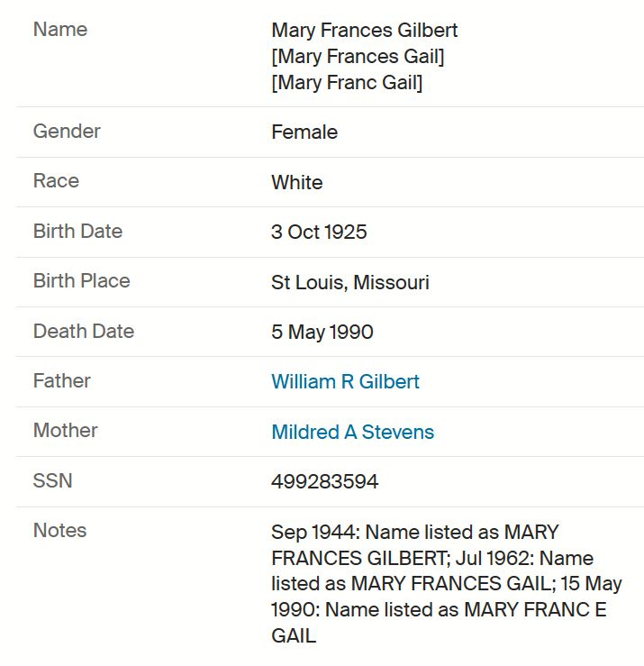Click the Race field label
Viewport: 644px width, 666px height.
click(x=56, y=181)
